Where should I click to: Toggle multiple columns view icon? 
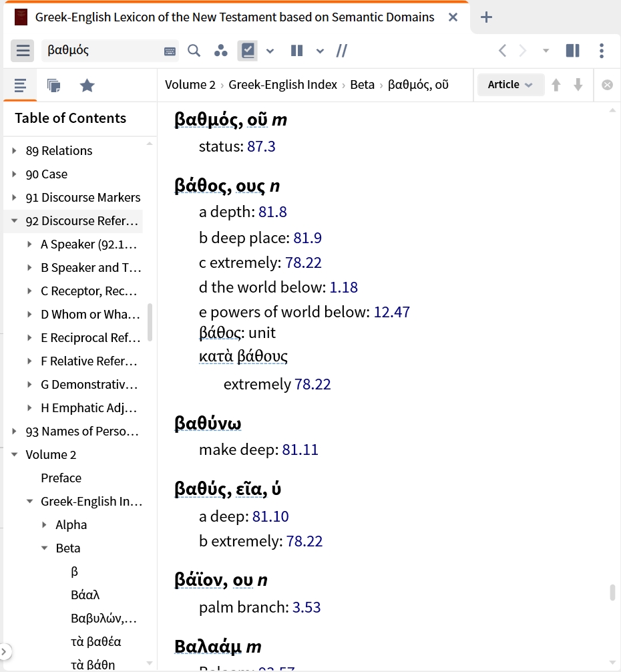[296, 51]
